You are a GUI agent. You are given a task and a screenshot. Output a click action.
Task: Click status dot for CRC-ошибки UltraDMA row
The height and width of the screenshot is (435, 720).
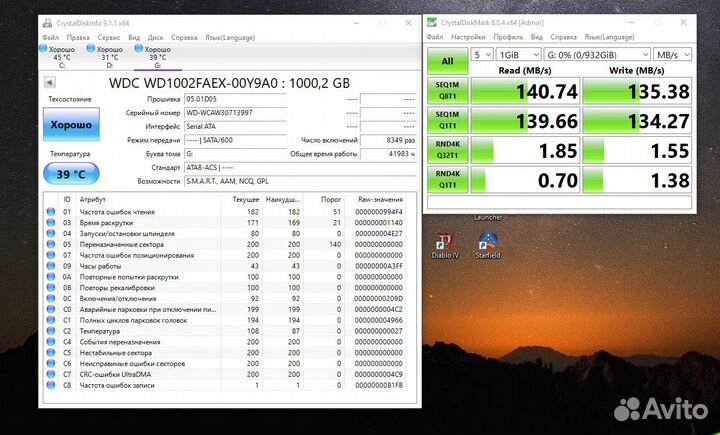click(x=51, y=374)
